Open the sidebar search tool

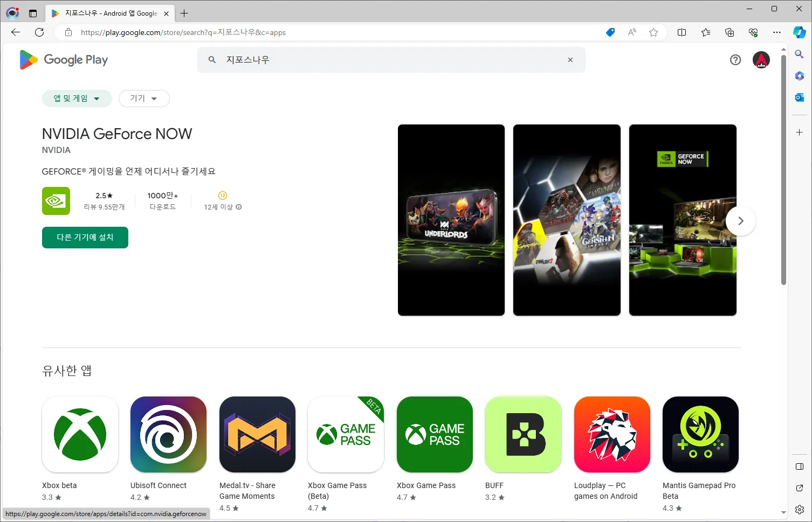(800, 54)
